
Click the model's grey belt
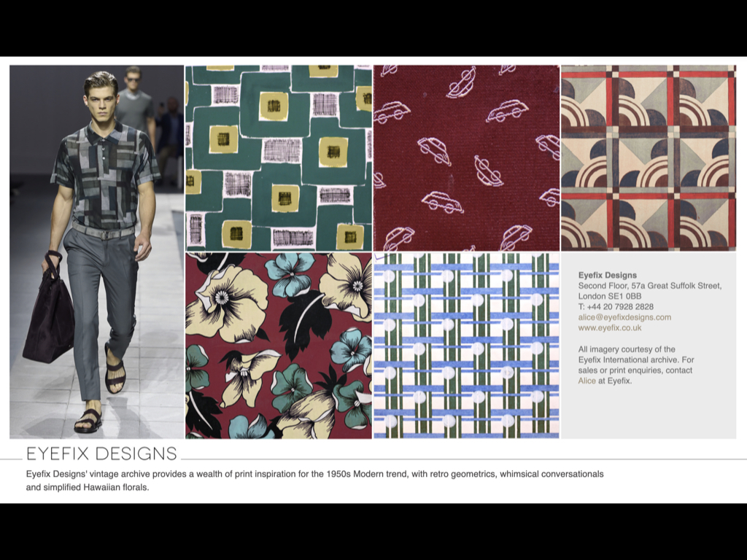point(104,233)
